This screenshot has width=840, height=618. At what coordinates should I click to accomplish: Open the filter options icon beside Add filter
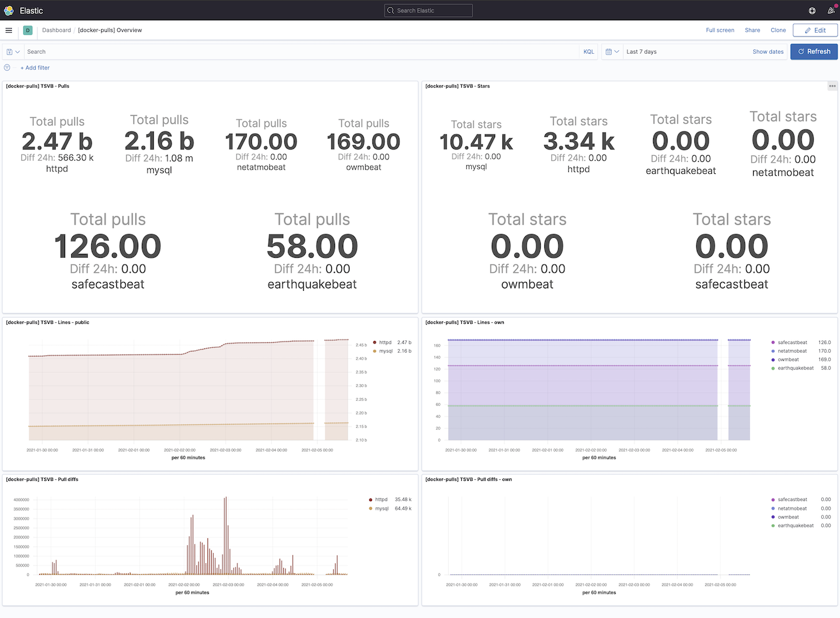(x=7, y=68)
